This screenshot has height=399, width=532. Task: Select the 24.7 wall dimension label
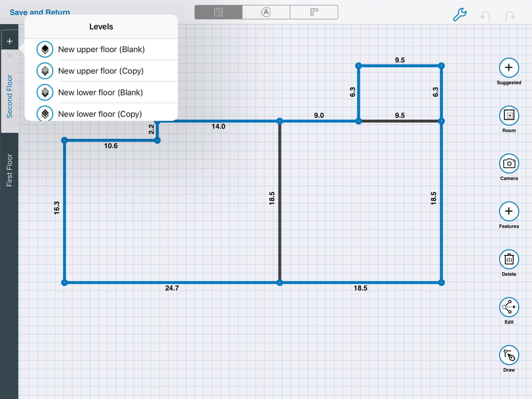pos(172,288)
